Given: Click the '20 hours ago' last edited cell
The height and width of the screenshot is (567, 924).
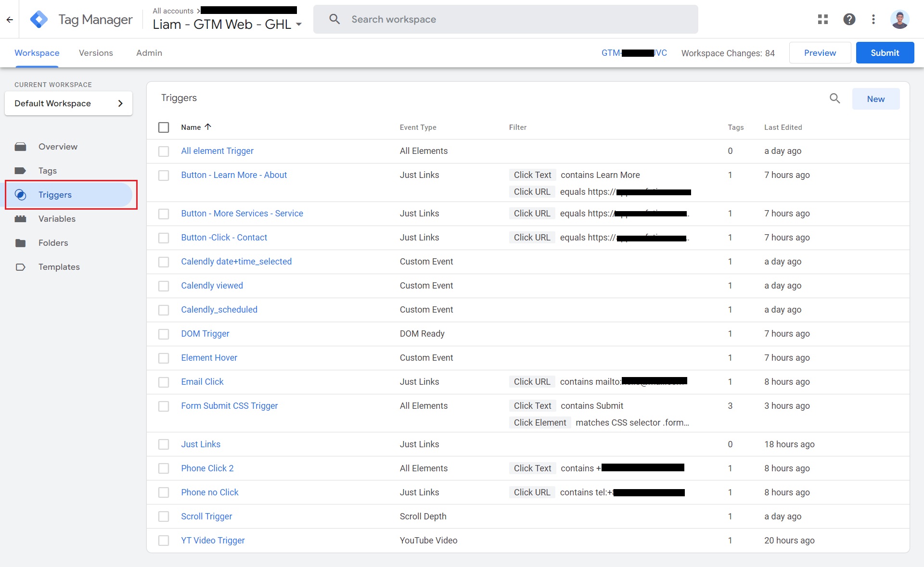Looking at the screenshot, I should (789, 541).
